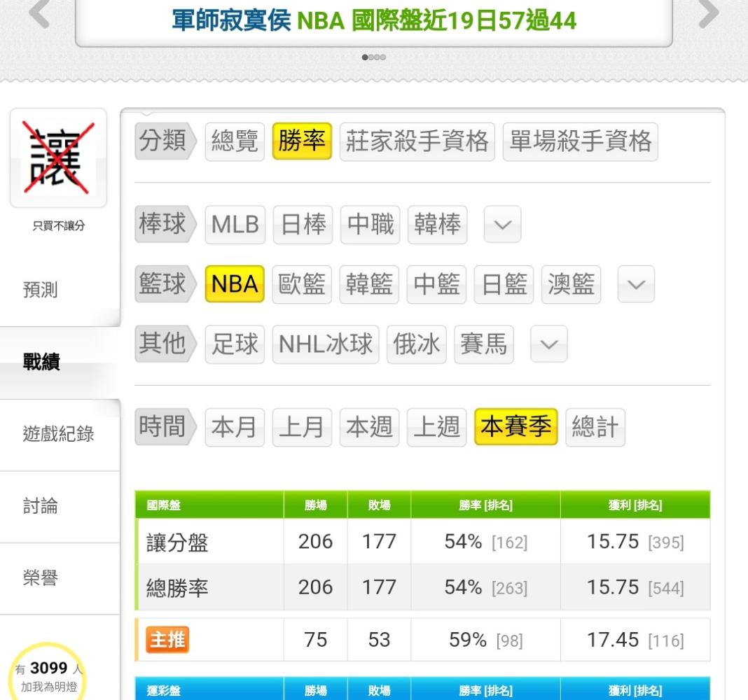
Task: Open the 戰績 sidebar tab
Action: pos(60,362)
